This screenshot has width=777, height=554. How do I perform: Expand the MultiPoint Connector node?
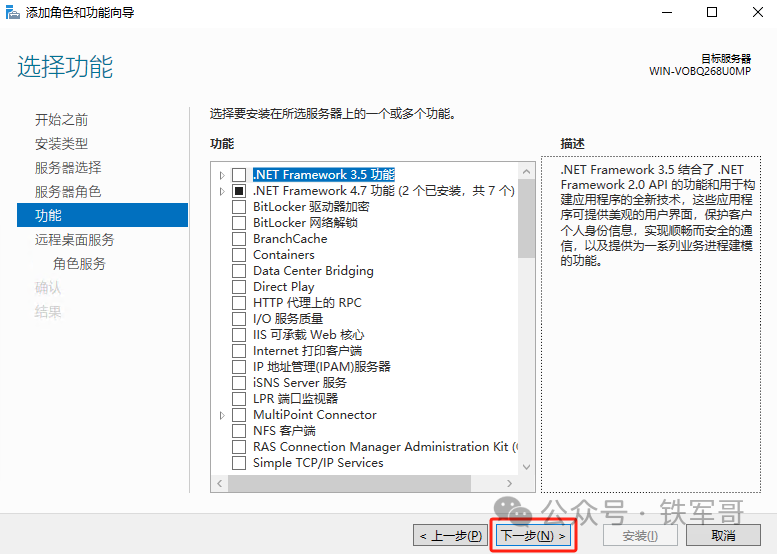tap(222, 415)
